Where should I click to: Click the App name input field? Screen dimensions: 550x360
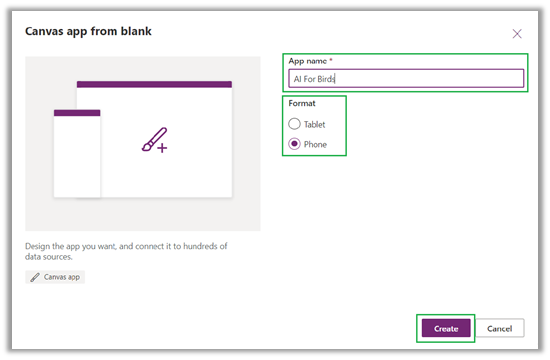(x=406, y=78)
